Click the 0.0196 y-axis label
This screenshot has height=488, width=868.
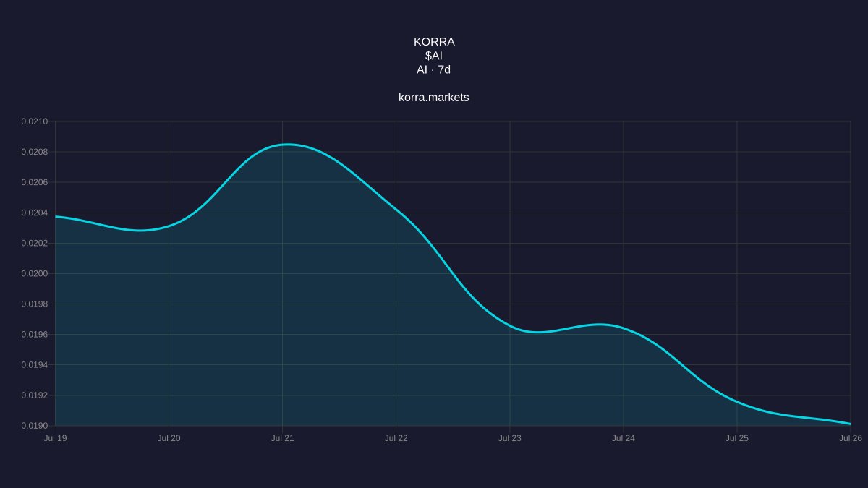click(34, 334)
